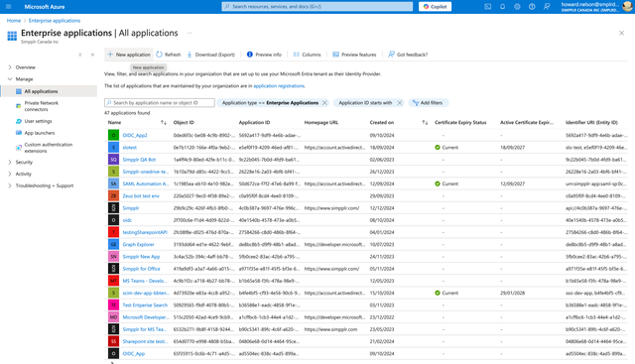Remove the Application ID starts with filter
Image resolution: width=635 pixels, height=364 pixels.
399,103
